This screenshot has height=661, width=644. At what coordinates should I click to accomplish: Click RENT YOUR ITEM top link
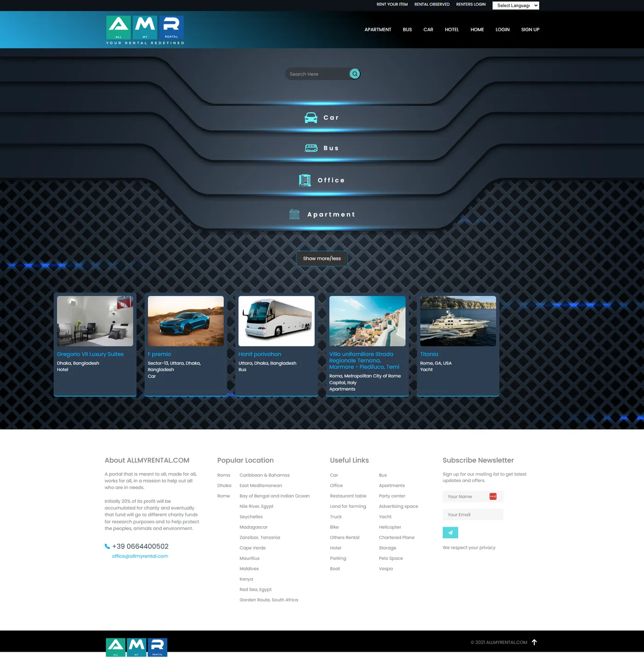click(392, 5)
